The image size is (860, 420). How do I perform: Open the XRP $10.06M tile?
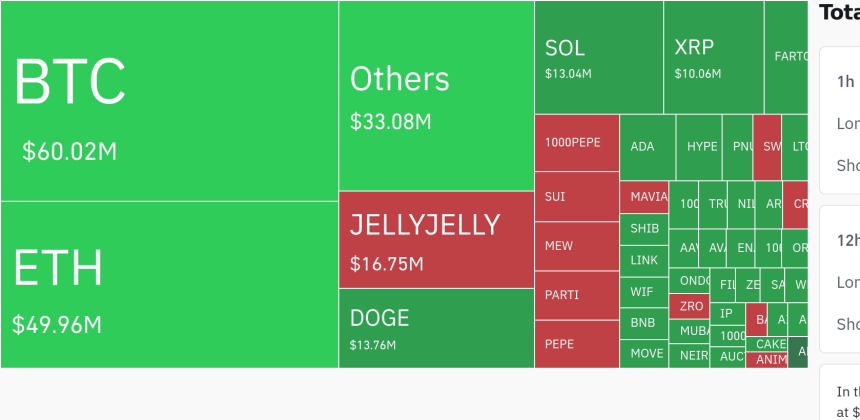coord(713,58)
